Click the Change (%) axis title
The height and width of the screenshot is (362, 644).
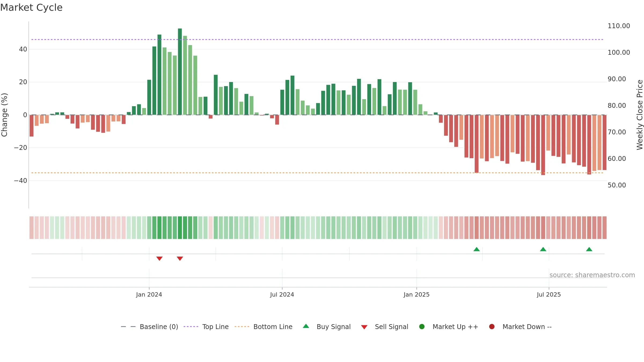(x=4, y=115)
